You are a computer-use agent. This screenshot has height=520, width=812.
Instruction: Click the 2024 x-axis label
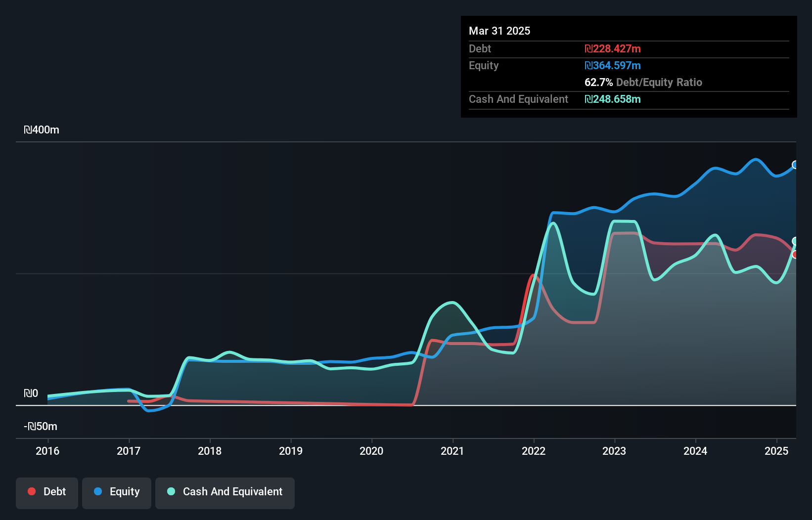[695, 451]
